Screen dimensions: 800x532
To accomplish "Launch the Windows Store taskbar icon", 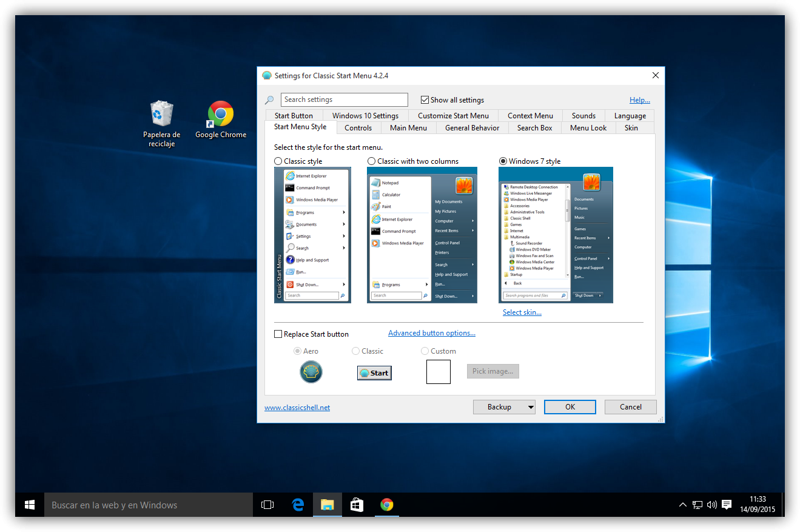I will [357, 505].
